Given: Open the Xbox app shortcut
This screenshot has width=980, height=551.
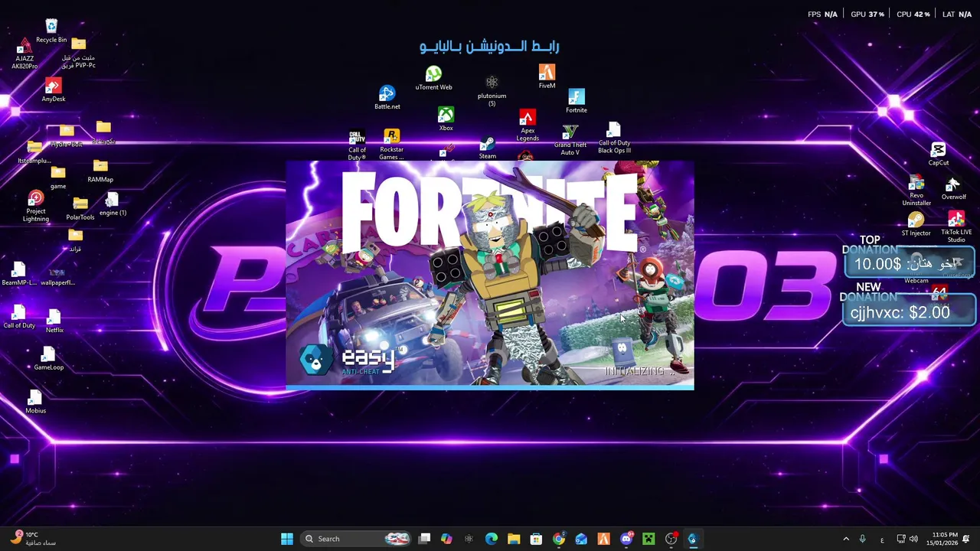Looking at the screenshot, I should [446, 119].
